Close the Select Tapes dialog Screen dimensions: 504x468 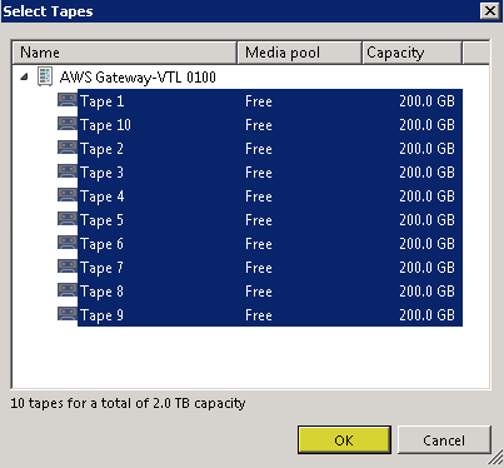tap(490, 11)
